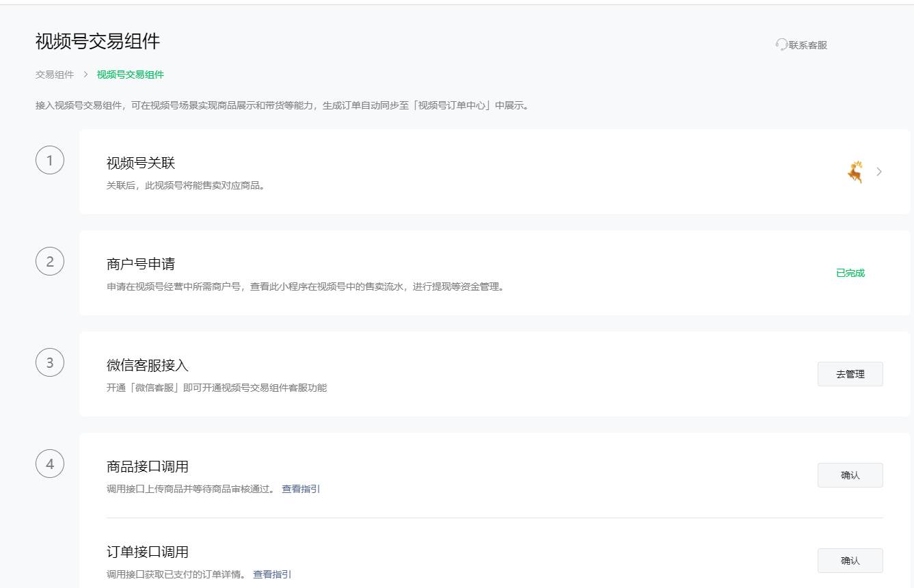Click the 微信客服接入 heading

tap(148, 365)
